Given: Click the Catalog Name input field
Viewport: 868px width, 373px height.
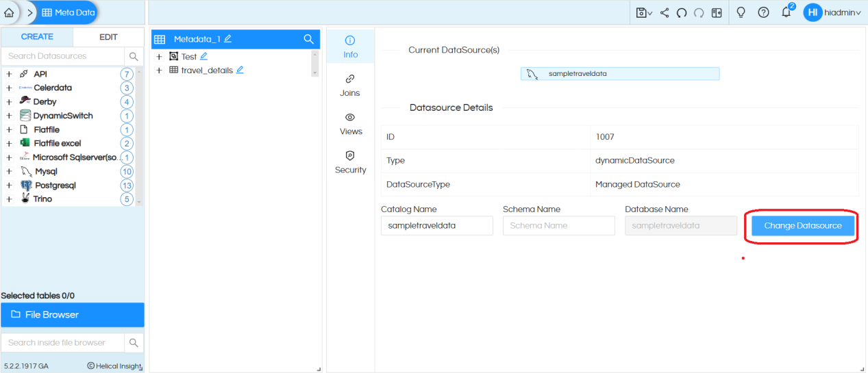Looking at the screenshot, I should click(x=437, y=225).
